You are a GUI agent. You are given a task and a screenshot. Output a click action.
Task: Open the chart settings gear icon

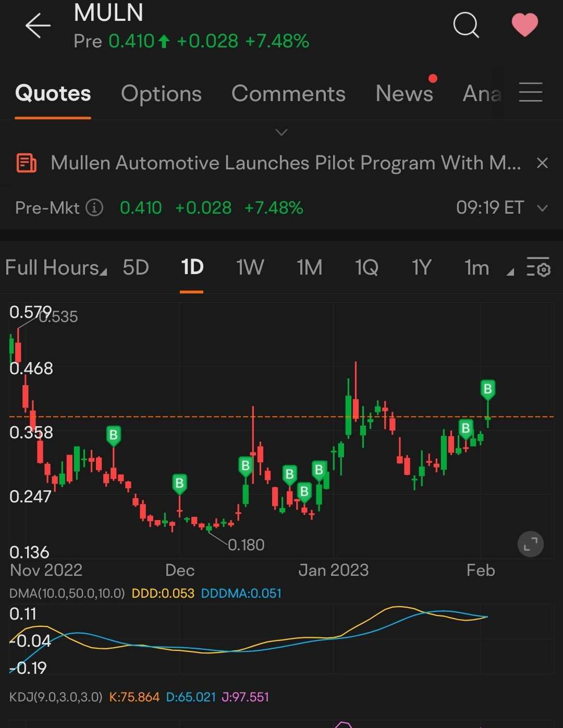[538, 267]
